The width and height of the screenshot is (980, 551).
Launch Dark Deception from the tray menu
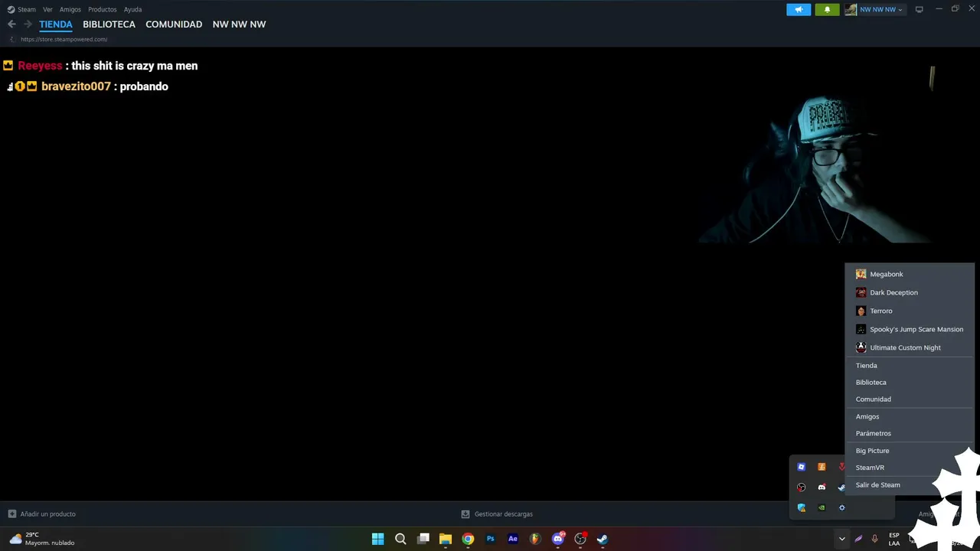910,292
